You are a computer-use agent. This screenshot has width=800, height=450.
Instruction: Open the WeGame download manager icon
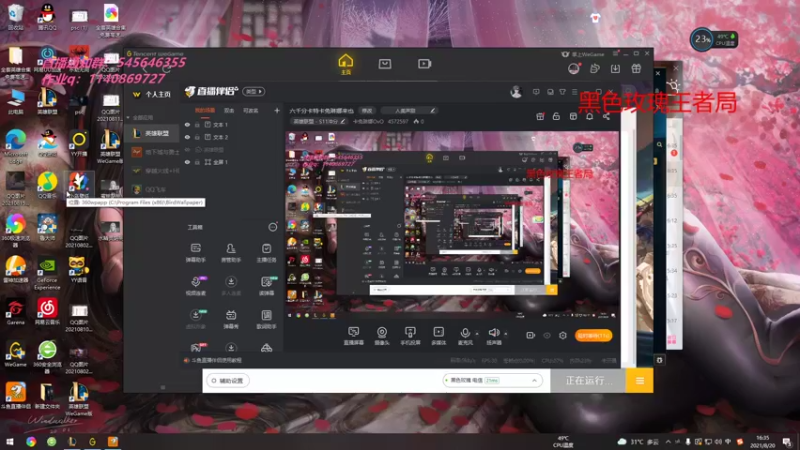click(x=615, y=68)
